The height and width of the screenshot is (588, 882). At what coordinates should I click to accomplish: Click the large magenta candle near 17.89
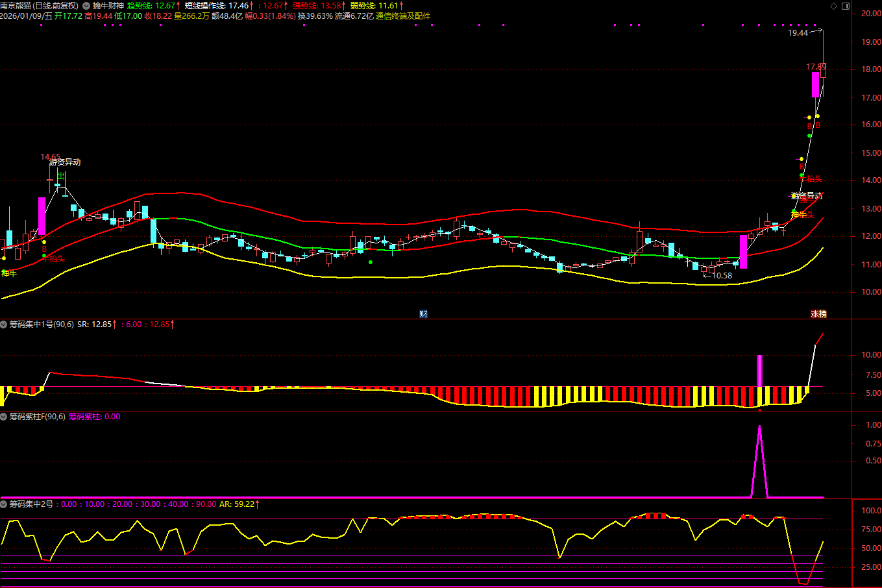tap(815, 84)
